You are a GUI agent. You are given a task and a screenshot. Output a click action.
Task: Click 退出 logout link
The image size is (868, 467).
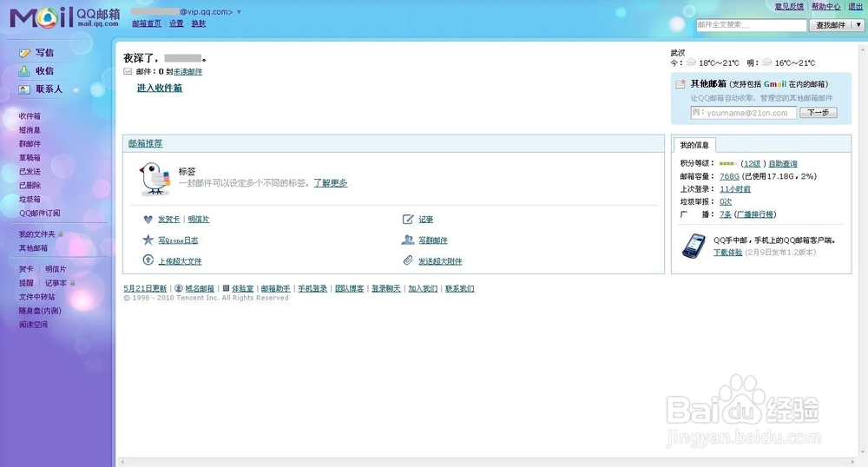pos(855,7)
